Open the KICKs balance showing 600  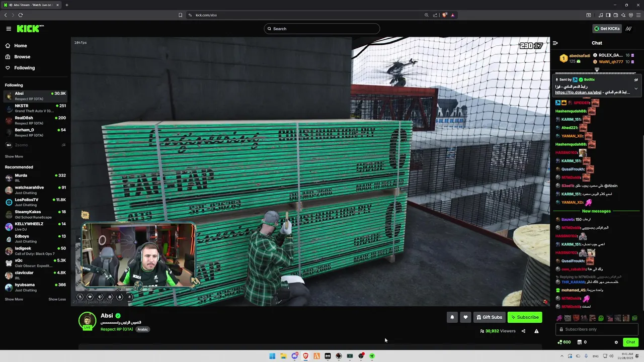point(564,342)
